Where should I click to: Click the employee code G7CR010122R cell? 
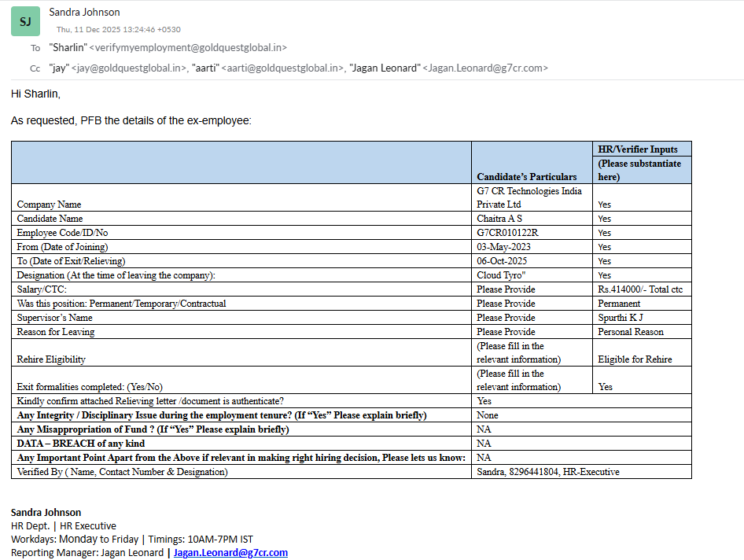coord(507,233)
